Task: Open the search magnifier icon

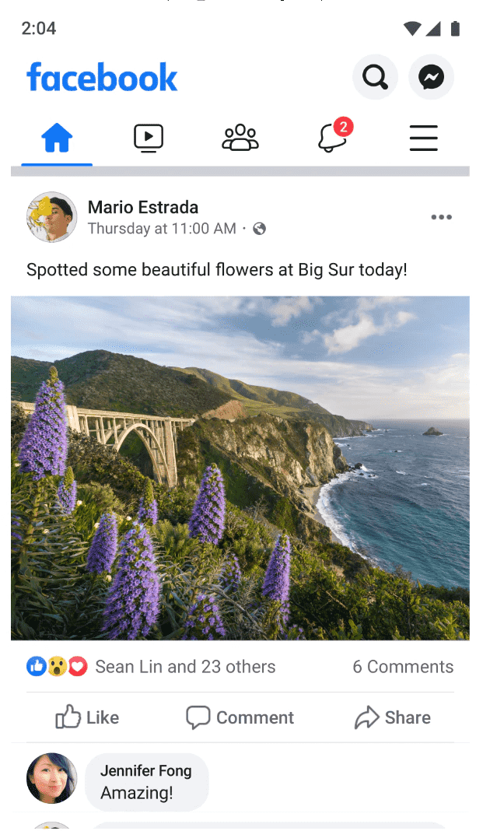Action: pos(375,77)
